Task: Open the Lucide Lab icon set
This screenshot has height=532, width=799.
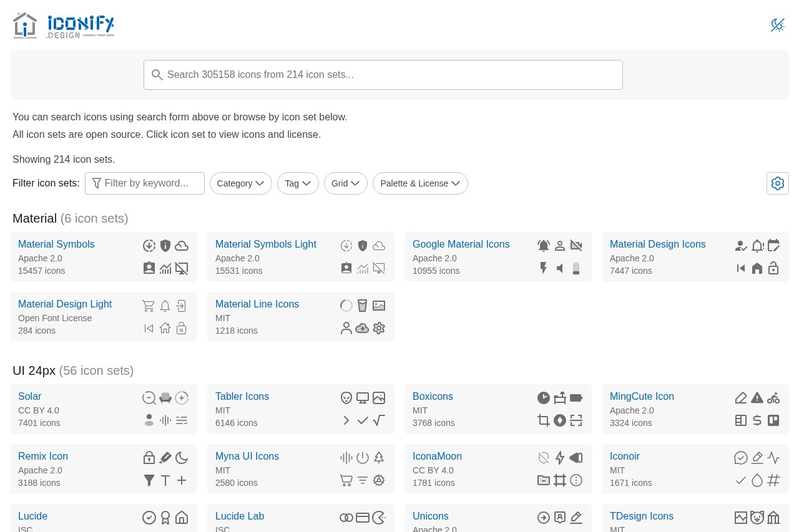Action: 240,516
